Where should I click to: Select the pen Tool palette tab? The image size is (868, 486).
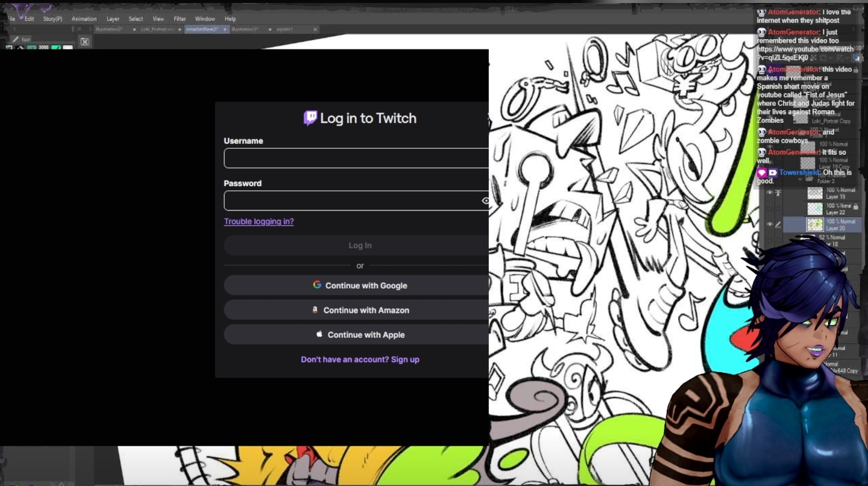click(21, 39)
